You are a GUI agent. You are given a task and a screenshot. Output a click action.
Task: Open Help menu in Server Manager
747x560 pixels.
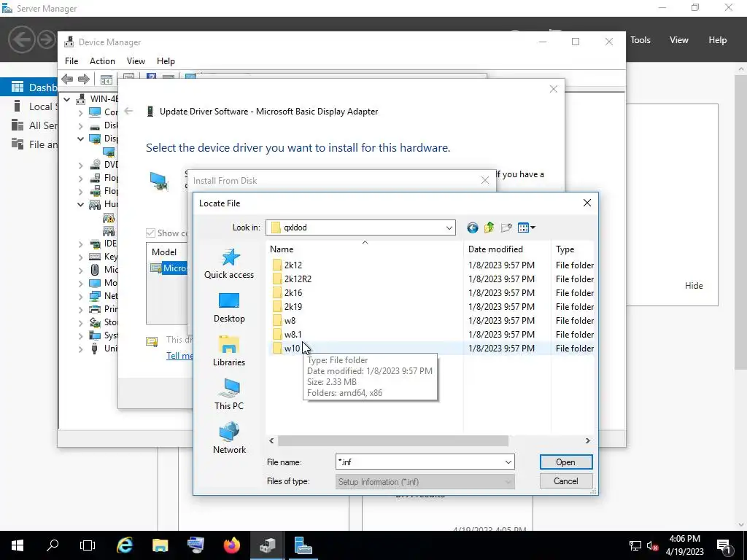point(718,40)
